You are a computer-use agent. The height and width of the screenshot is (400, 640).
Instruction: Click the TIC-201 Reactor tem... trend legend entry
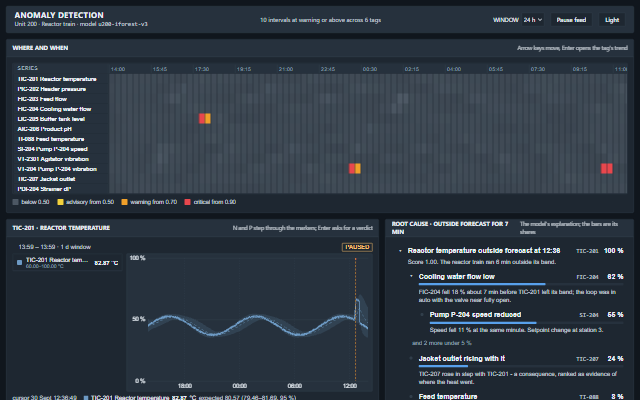click(68, 262)
